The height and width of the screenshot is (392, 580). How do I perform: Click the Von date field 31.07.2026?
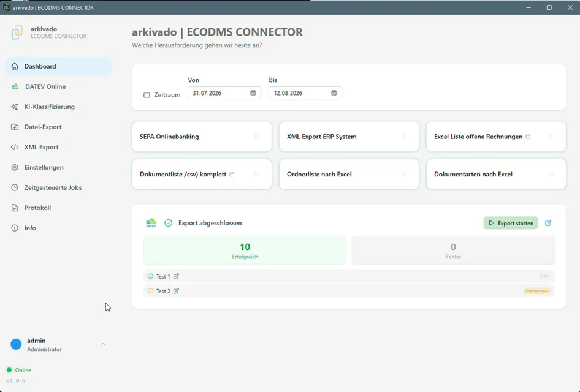click(224, 92)
